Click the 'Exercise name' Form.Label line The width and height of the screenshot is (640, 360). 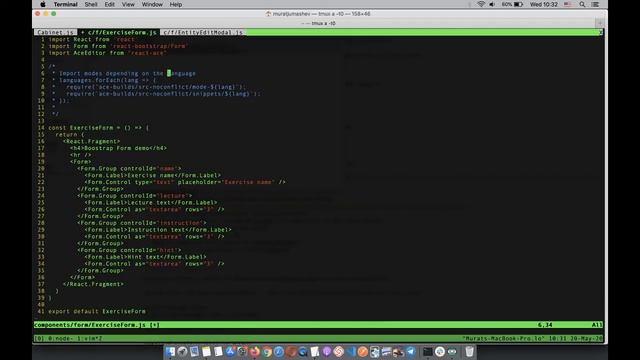click(153, 176)
